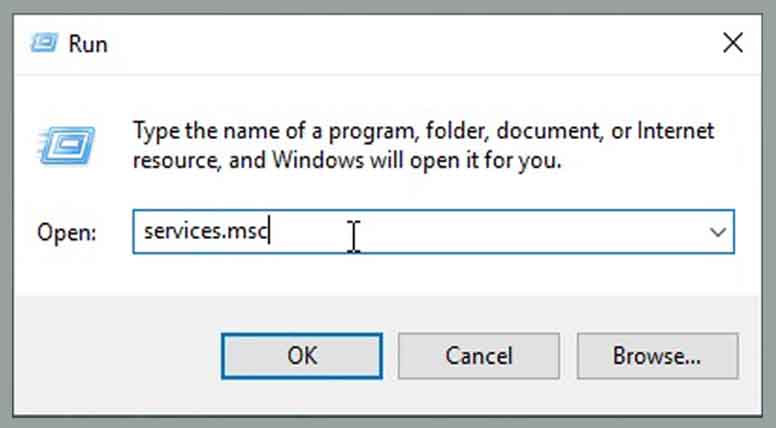Expand the Open command history dropdown
The height and width of the screenshot is (428, 776).
point(718,232)
